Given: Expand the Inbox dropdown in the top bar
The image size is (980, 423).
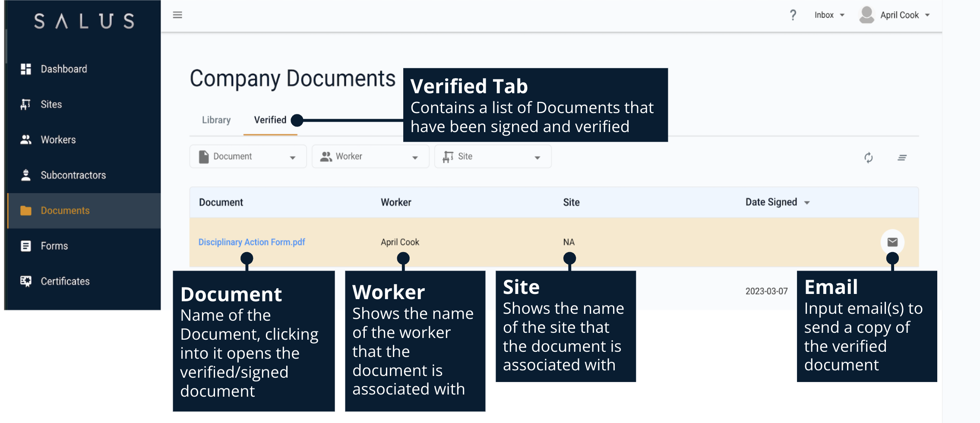Looking at the screenshot, I should point(828,15).
